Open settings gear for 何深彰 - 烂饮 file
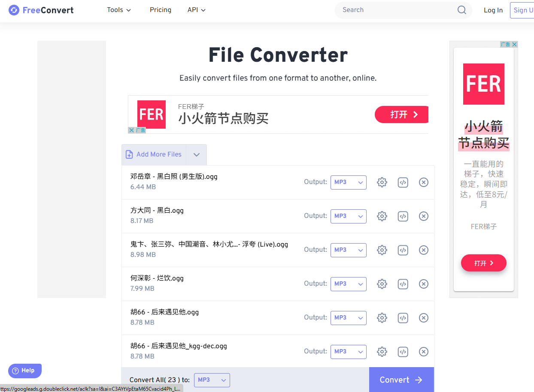The width and height of the screenshot is (534, 392). (382, 284)
